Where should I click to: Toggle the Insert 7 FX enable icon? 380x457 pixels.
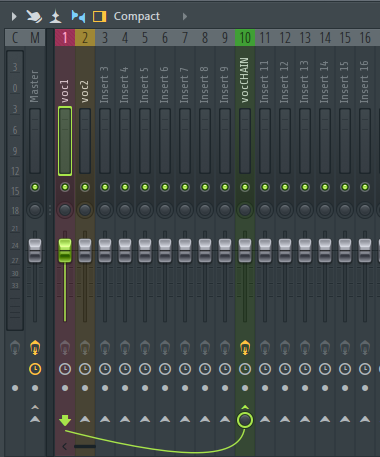[x=185, y=348]
